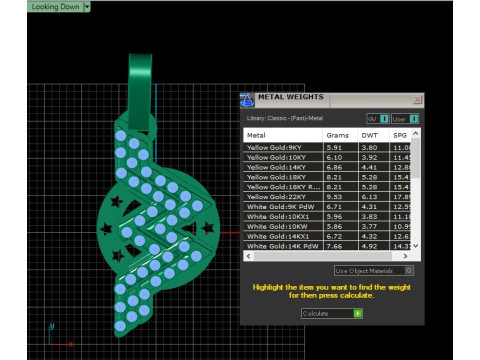The width and height of the screenshot is (480, 360).
Task: Toggle the GV library switch
Action: (378, 119)
